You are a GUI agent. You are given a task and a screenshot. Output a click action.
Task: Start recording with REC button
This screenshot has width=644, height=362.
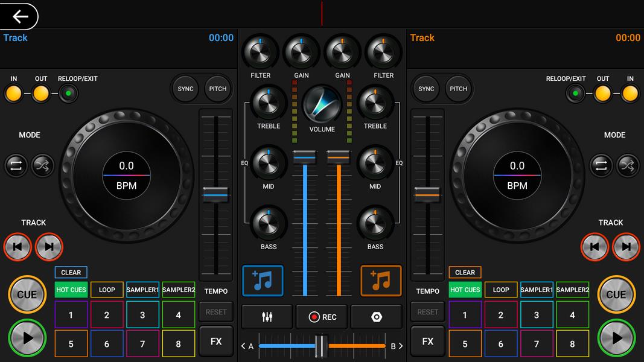322,317
